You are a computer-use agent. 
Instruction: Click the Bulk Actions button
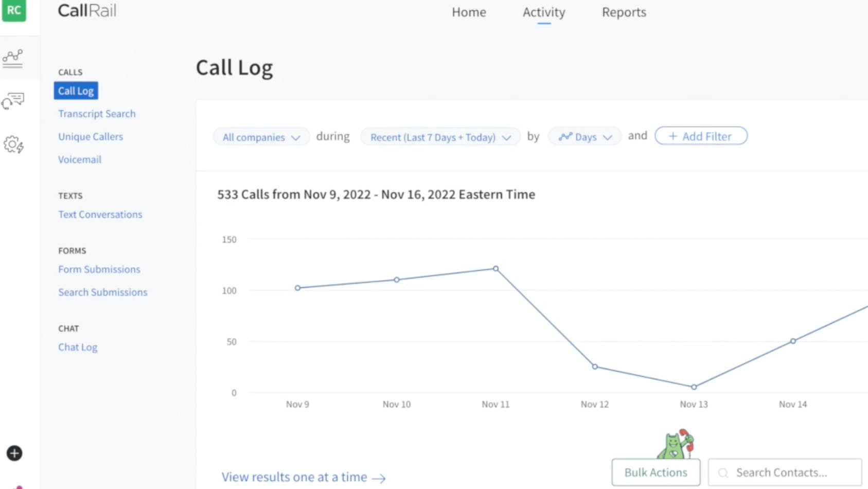(655, 472)
